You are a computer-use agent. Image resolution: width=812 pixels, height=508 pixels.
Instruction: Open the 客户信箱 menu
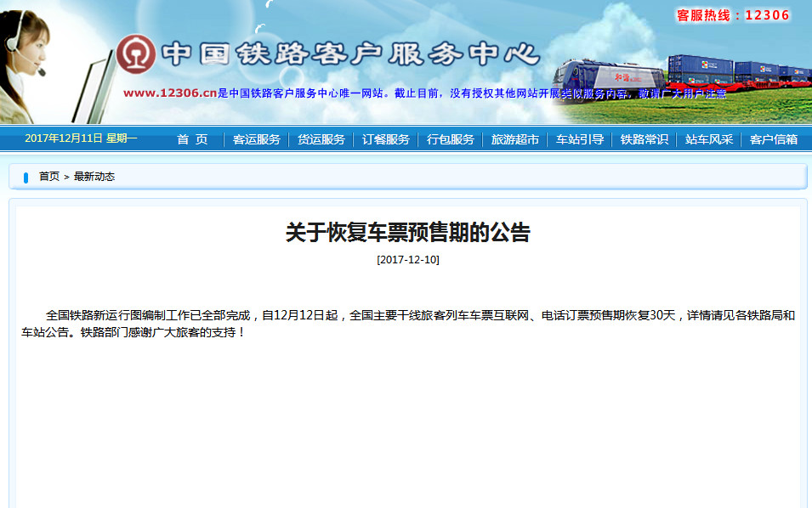coord(773,139)
